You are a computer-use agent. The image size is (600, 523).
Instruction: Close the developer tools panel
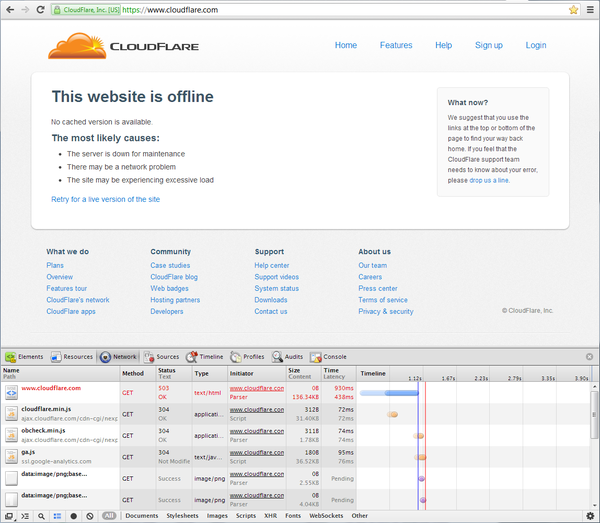589,357
